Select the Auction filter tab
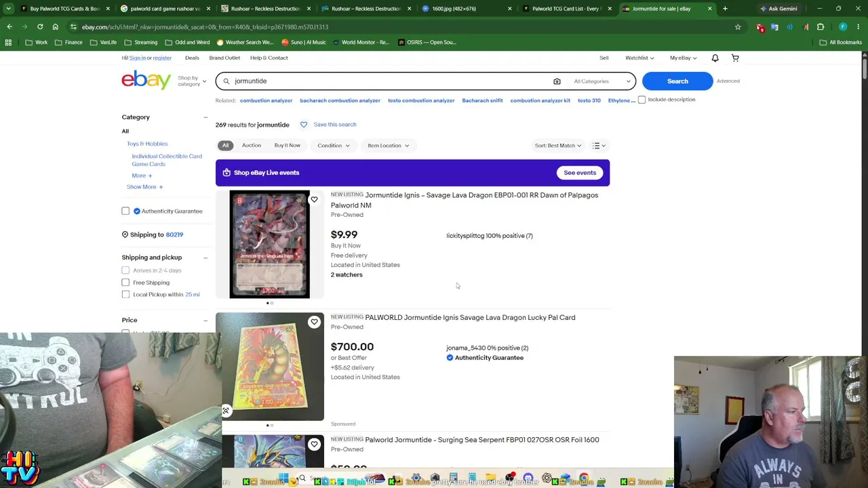Screen dimensions: 868x488 (251, 146)
